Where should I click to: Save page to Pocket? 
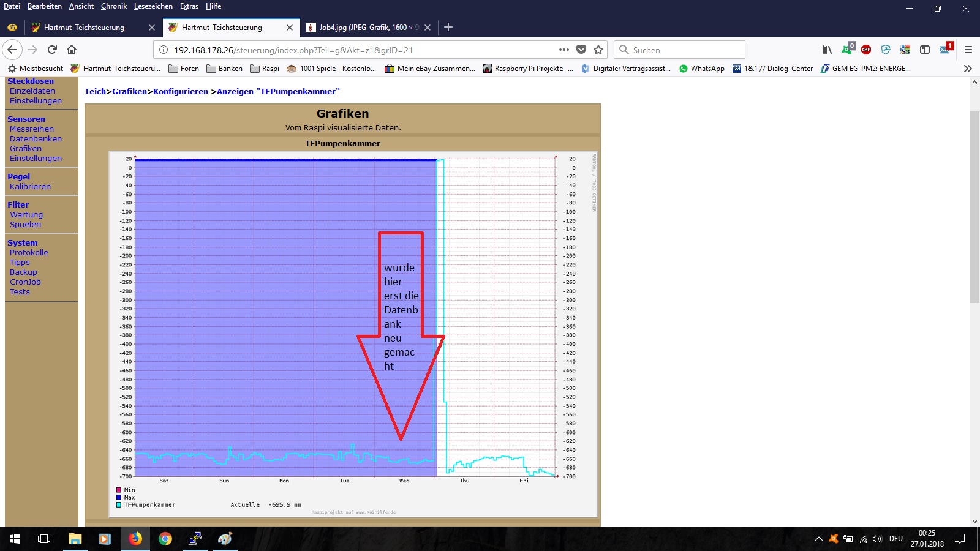[x=581, y=50]
